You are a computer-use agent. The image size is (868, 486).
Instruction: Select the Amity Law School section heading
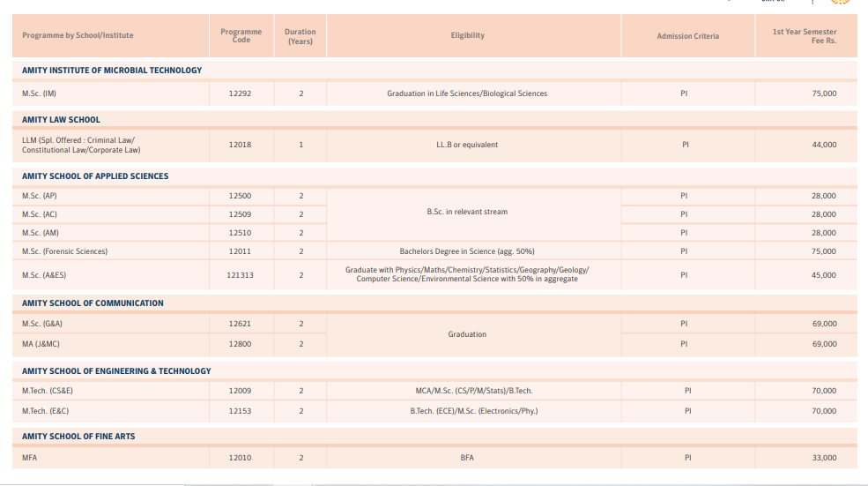61,120
